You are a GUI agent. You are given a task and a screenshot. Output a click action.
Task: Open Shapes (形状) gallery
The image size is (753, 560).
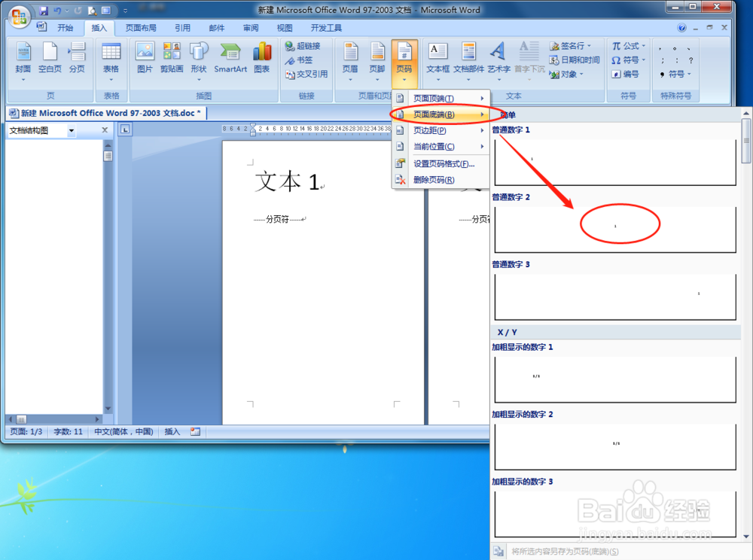199,61
